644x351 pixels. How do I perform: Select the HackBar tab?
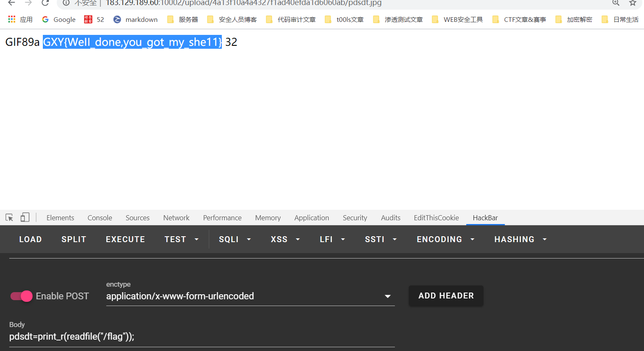485,218
